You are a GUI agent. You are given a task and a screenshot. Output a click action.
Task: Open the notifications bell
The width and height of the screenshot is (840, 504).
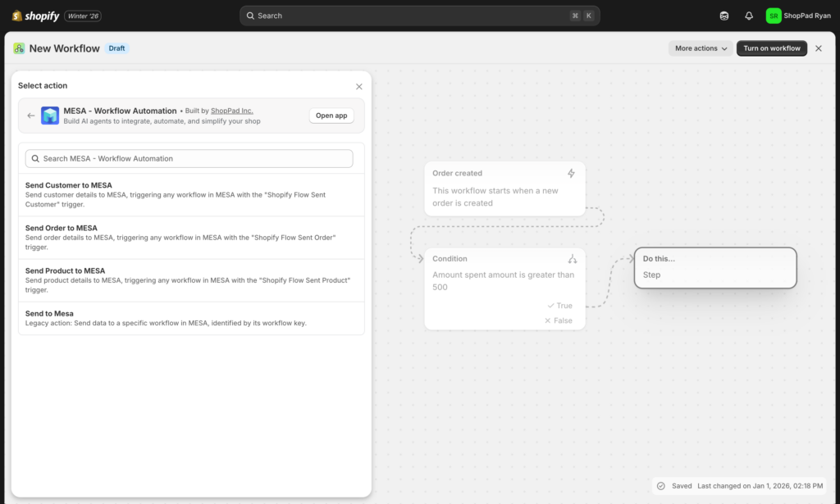pos(749,16)
